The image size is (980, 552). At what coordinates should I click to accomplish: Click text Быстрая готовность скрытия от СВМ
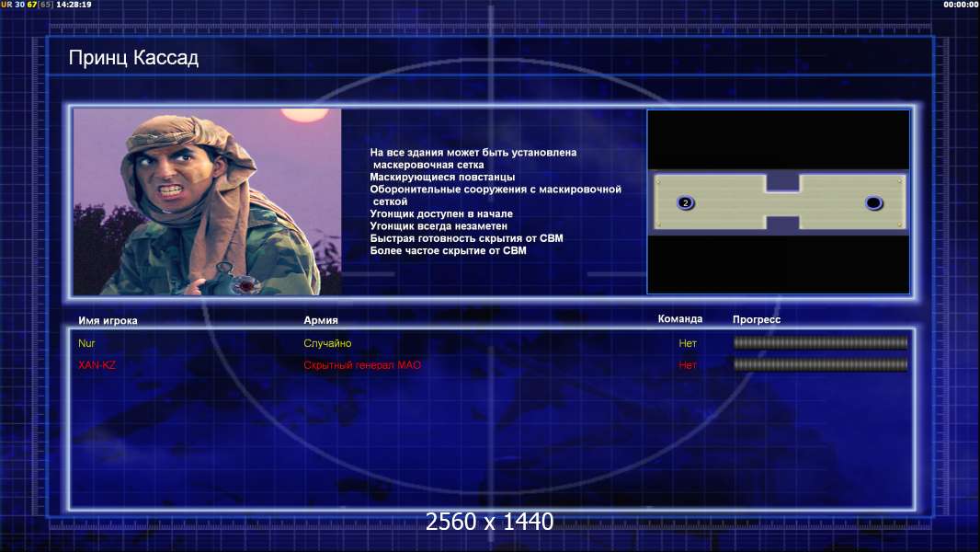click(x=466, y=238)
